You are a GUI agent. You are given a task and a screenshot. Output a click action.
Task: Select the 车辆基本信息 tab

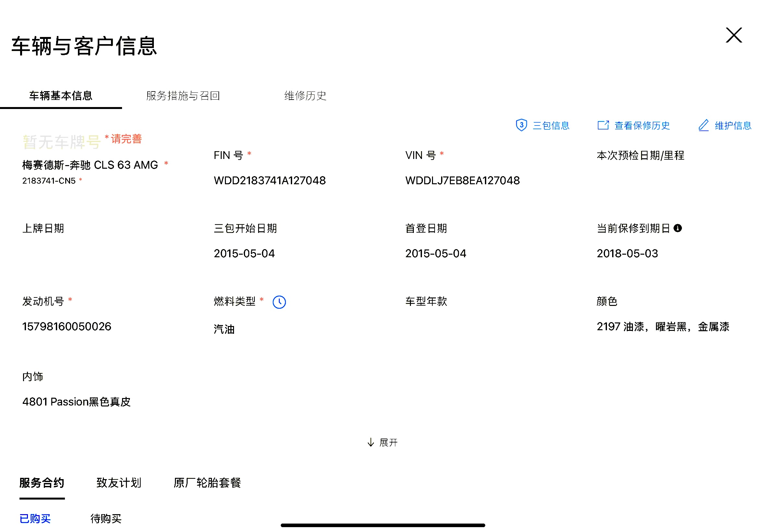click(x=61, y=96)
